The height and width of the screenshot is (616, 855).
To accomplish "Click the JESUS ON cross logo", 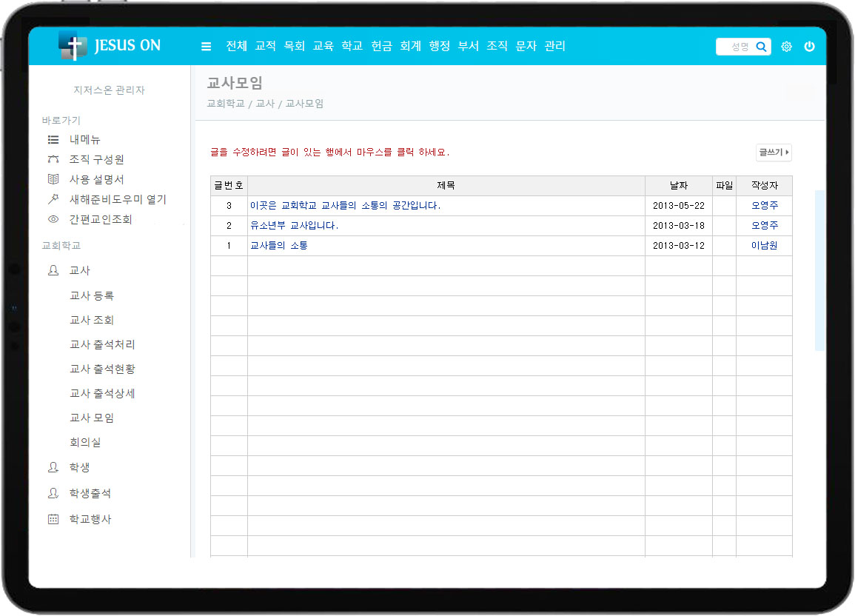I will pyautogui.click(x=73, y=46).
